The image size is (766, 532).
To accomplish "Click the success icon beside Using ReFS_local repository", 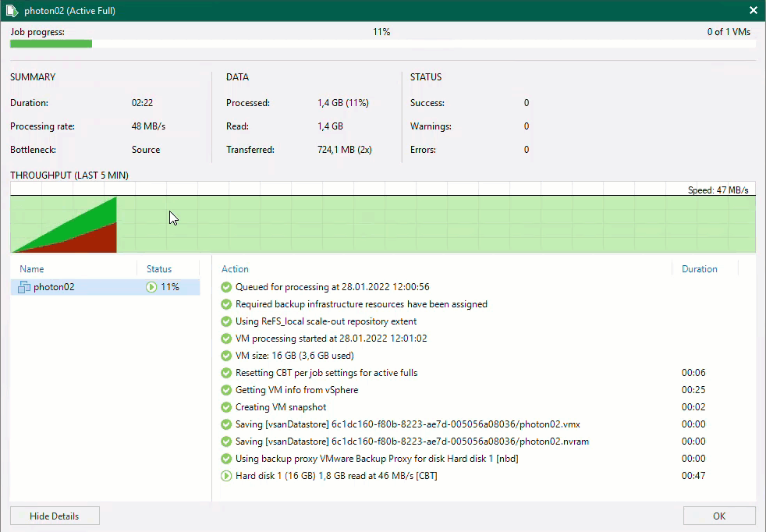I will point(226,321).
